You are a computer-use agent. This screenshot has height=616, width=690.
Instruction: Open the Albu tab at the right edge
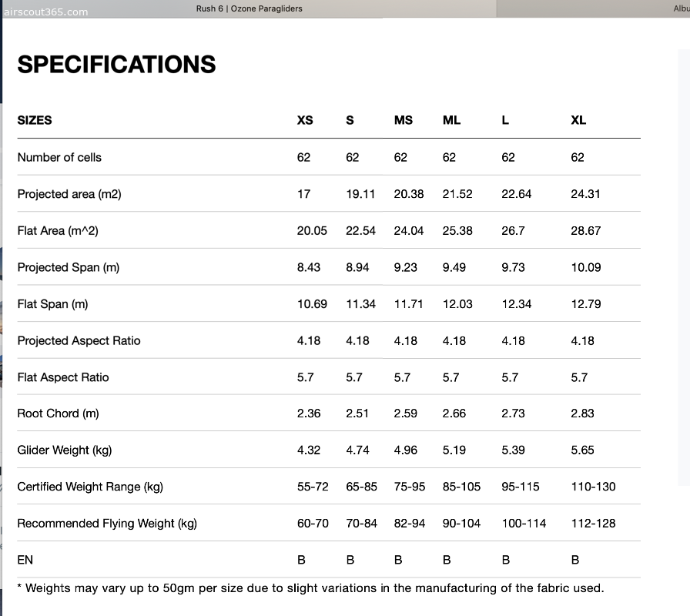pos(682,8)
